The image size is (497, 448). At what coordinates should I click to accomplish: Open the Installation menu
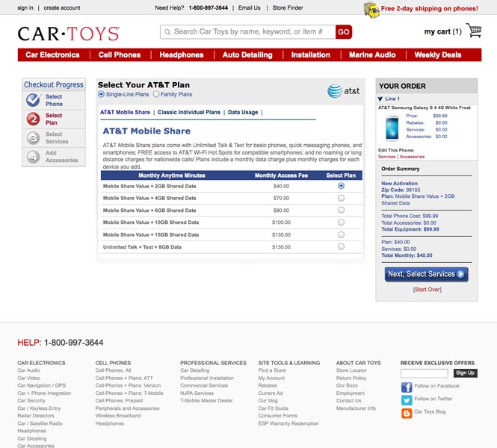point(311,55)
